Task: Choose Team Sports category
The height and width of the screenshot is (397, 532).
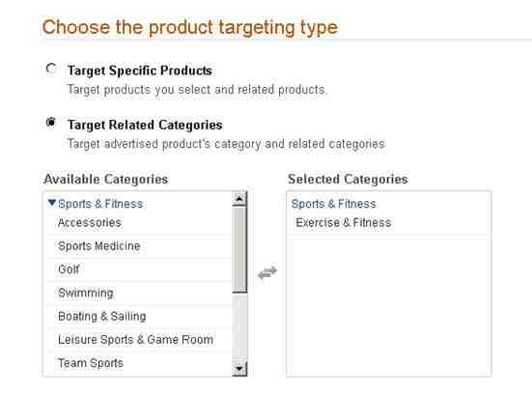Action: 138,363
